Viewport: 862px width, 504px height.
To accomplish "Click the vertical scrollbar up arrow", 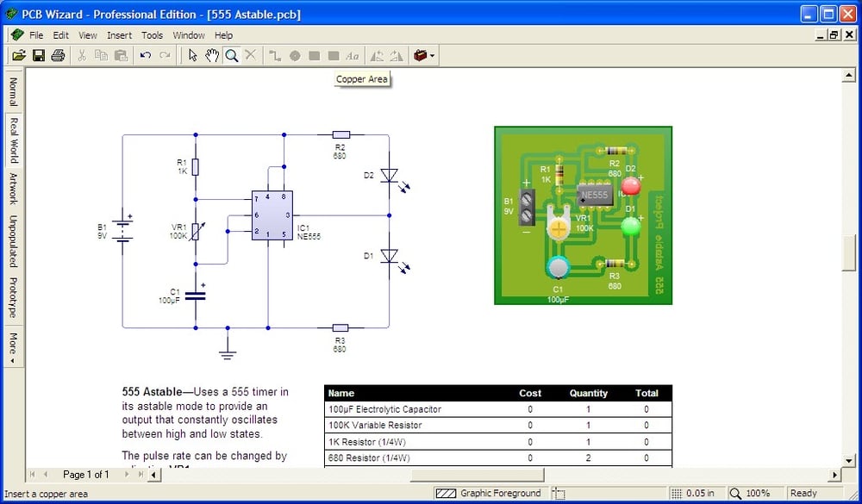I will [x=849, y=75].
